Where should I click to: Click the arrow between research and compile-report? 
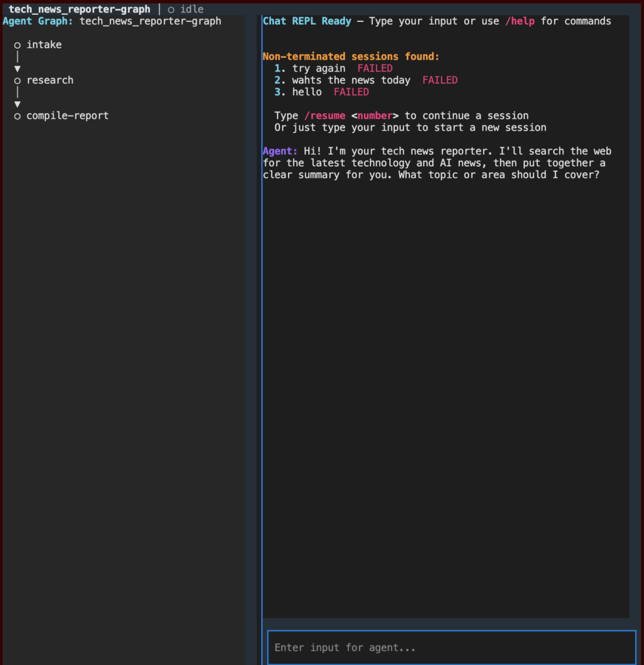(18, 104)
